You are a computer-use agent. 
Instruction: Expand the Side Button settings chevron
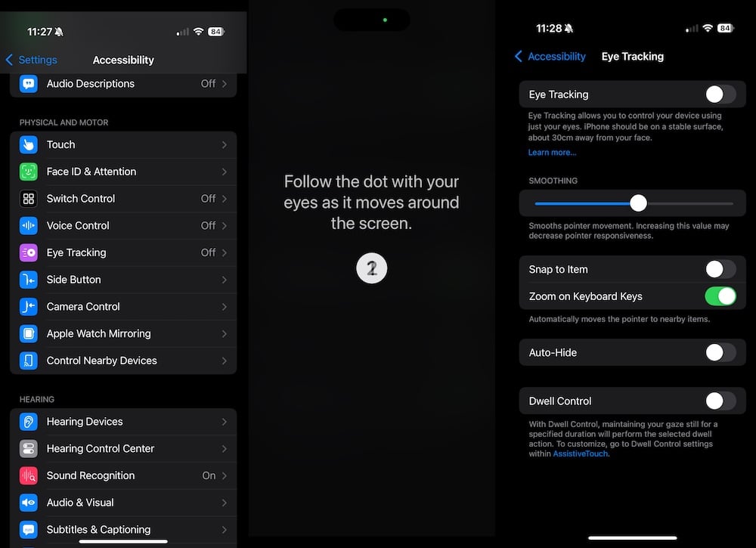click(x=225, y=279)
